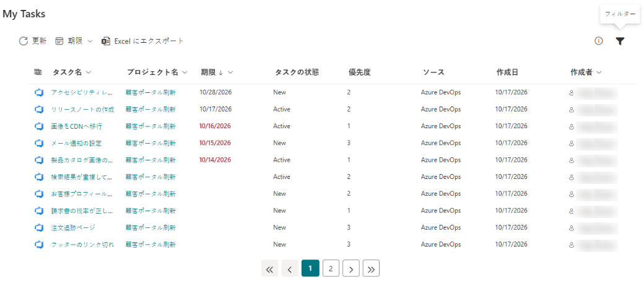Click Active status in 検索結果が重複して... row
The image size is (644, 288).
[282, 177]
